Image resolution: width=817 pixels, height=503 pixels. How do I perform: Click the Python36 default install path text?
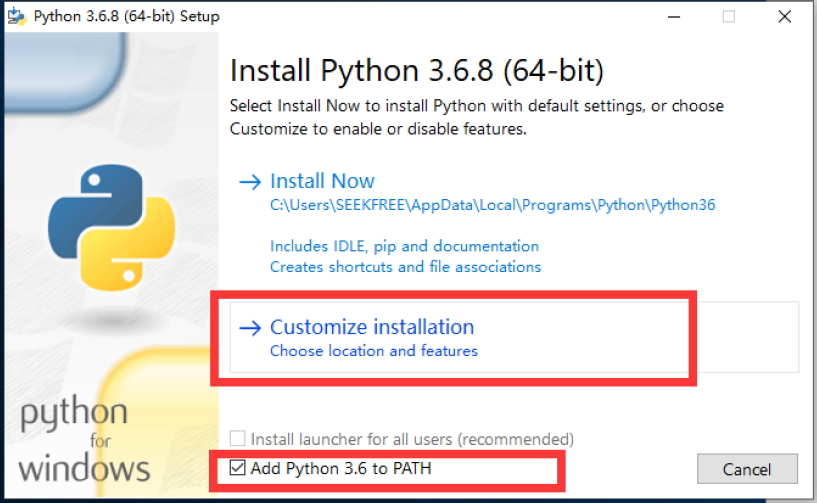[492, 205]
